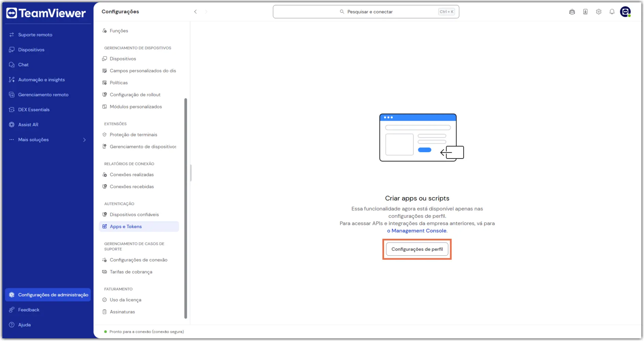Click the Conexões realizadas icon
This screenshot has height=341, width=644.
105,175
